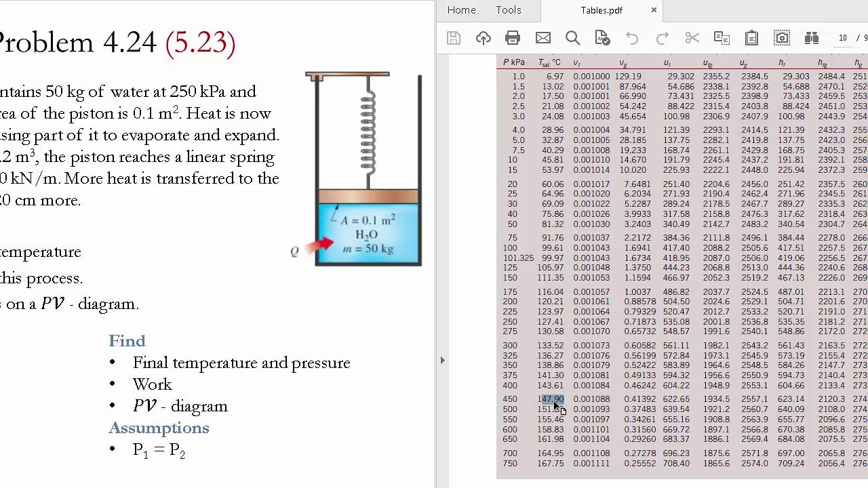Select the Cut scissors icon

[x=692, y=38]
